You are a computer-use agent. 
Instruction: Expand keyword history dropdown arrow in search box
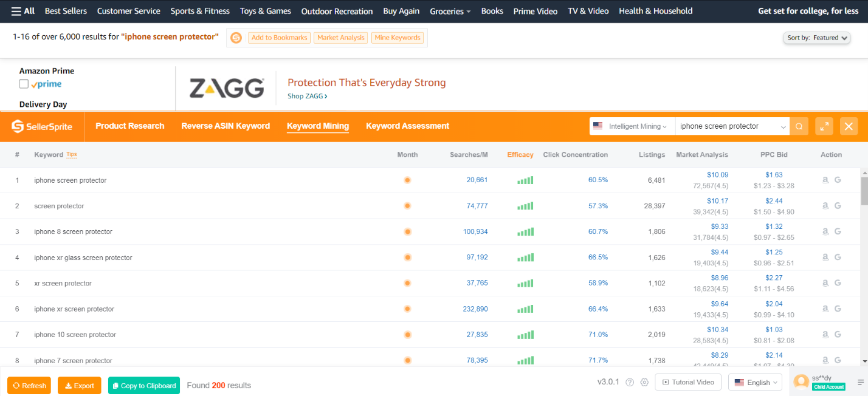(x=783, y=127)
